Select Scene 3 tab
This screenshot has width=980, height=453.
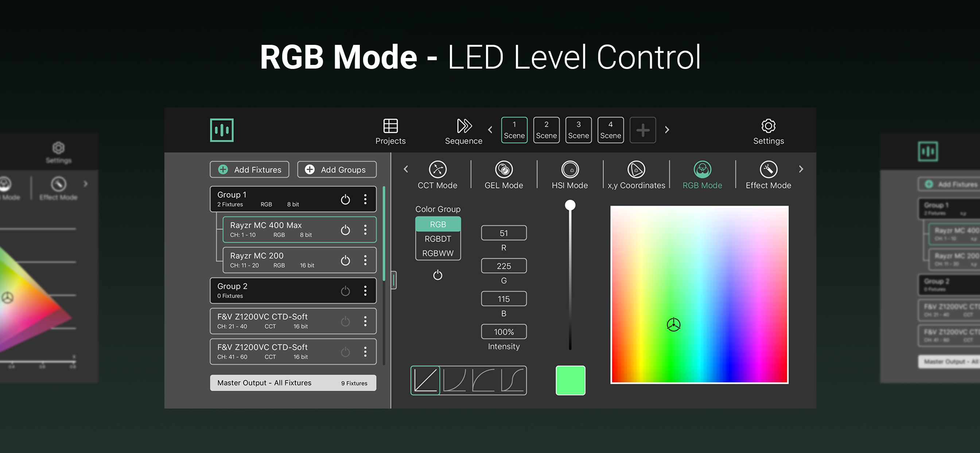(x=578, y=130)
